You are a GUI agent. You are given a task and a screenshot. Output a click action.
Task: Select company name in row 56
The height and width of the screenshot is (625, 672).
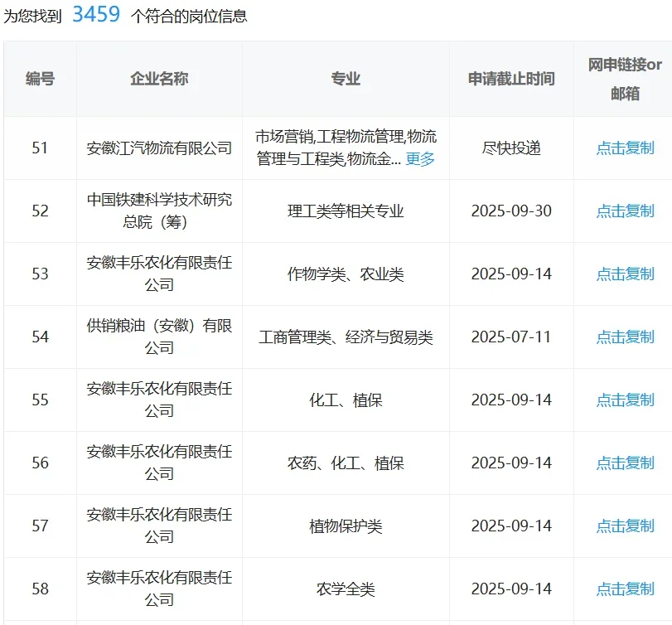tap(159, 463)
